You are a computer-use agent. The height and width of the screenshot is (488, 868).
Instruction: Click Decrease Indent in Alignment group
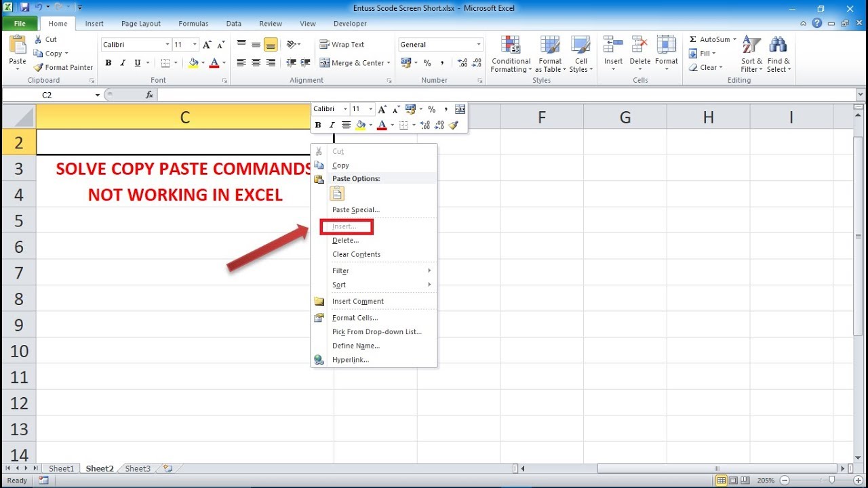(x=292, y=63)
